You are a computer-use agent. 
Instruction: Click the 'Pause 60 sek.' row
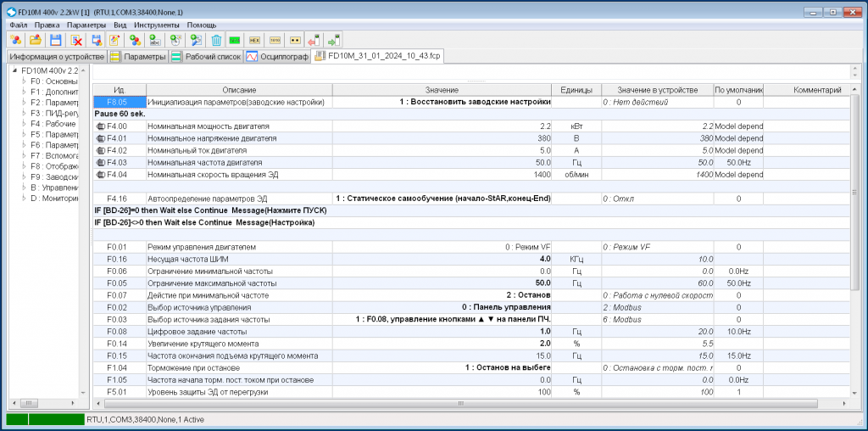coord(470,115)
